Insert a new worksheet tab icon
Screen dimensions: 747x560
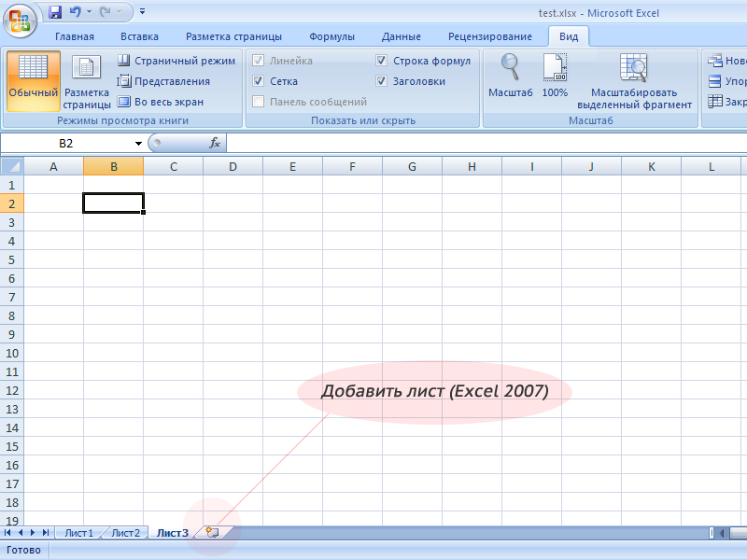point(213,532)
